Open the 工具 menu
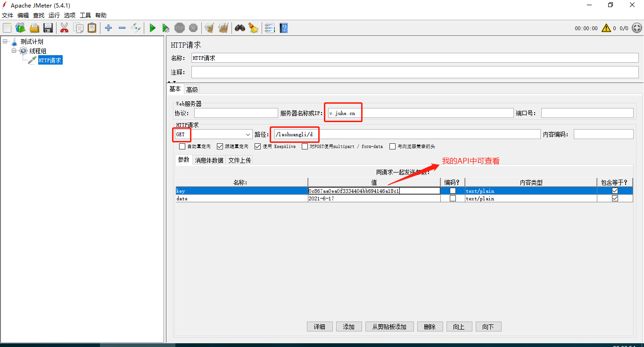Screen dimensions: 644x347 pyautogui.click(x=85, y=16)
